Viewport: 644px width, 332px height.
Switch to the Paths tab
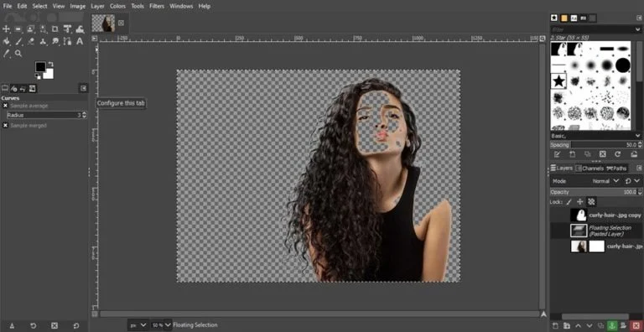click(617, 169)
